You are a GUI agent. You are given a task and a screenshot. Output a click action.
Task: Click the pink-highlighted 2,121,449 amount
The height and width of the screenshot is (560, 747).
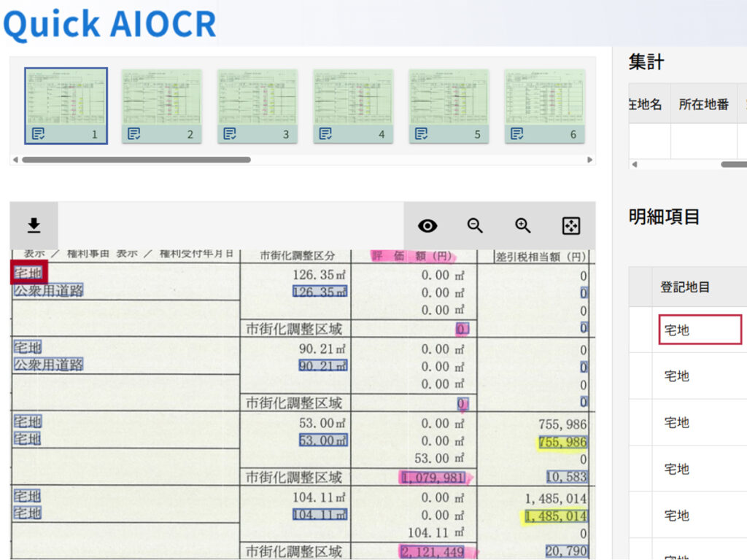pos(433,552)
